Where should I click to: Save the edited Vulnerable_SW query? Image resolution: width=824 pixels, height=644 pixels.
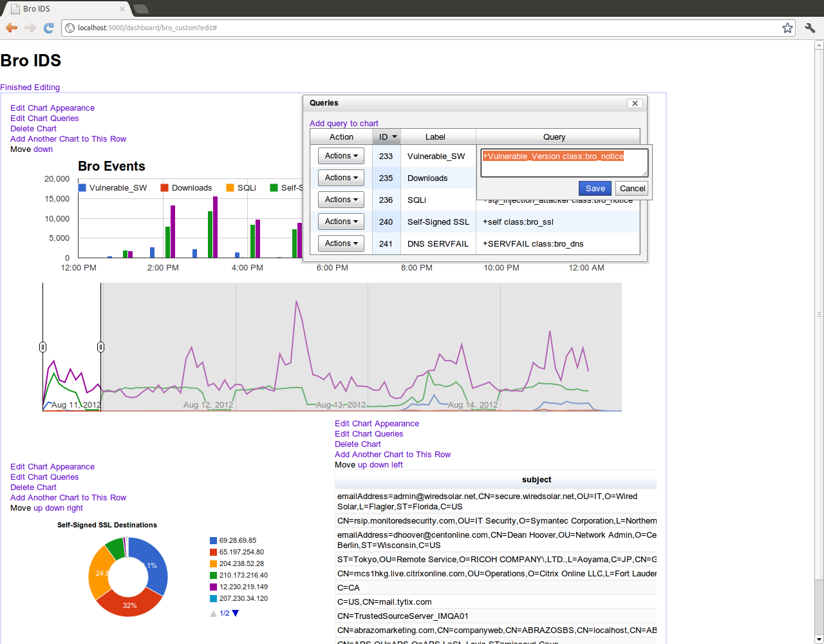(x=594, y=188)
